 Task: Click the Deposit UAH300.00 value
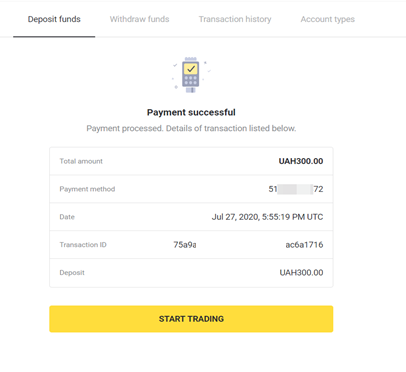coord(301,273)
